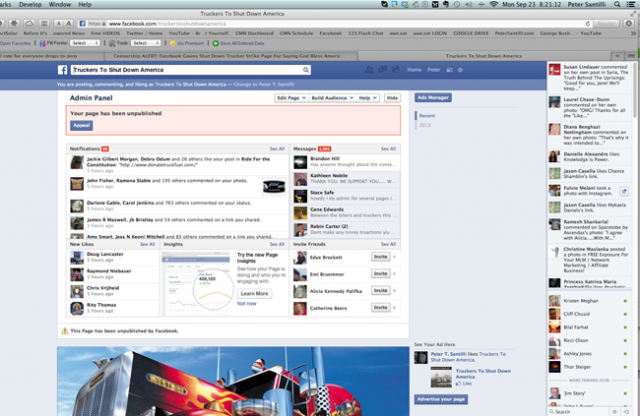Select 2013 in the timeline navigator
This screenshot has height=416, width=640.
point(425,125)
